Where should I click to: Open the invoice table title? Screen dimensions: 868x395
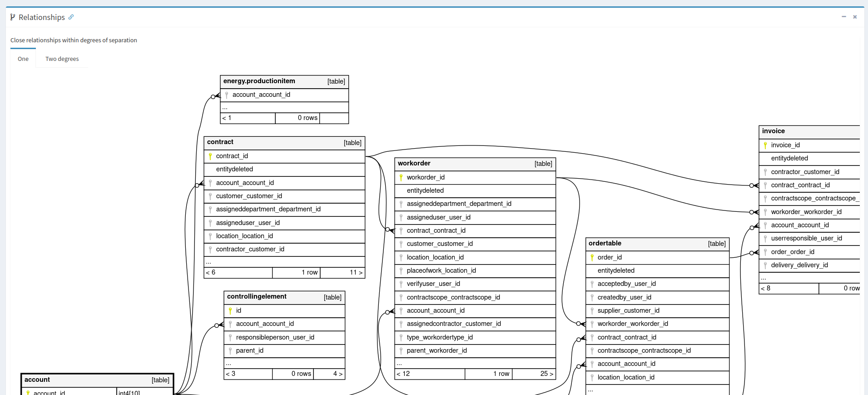click(x=773, y=131)
